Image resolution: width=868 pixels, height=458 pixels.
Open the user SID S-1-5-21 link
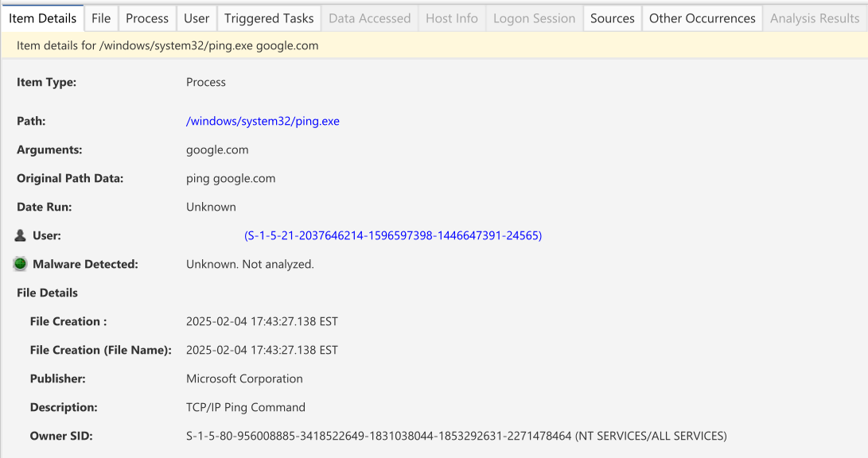(393, 235)
